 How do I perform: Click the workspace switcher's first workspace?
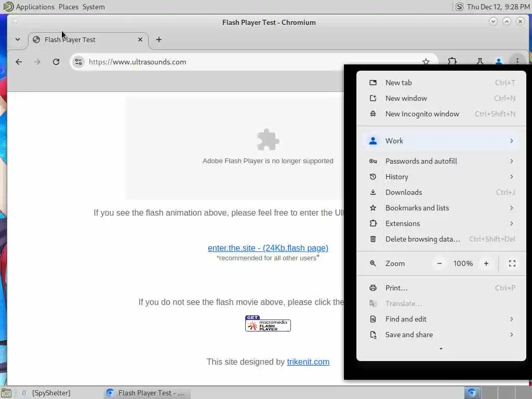[x=472, y=393]
